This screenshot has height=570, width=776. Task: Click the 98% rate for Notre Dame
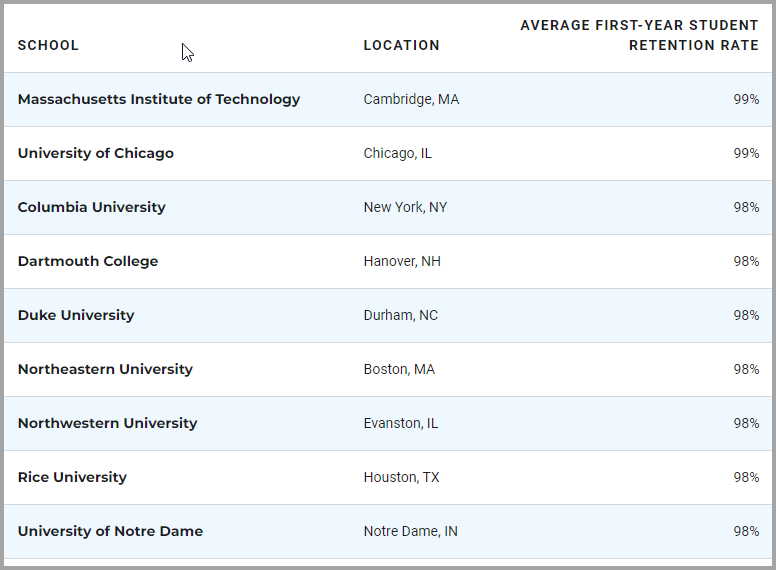[x=746, y=531]
